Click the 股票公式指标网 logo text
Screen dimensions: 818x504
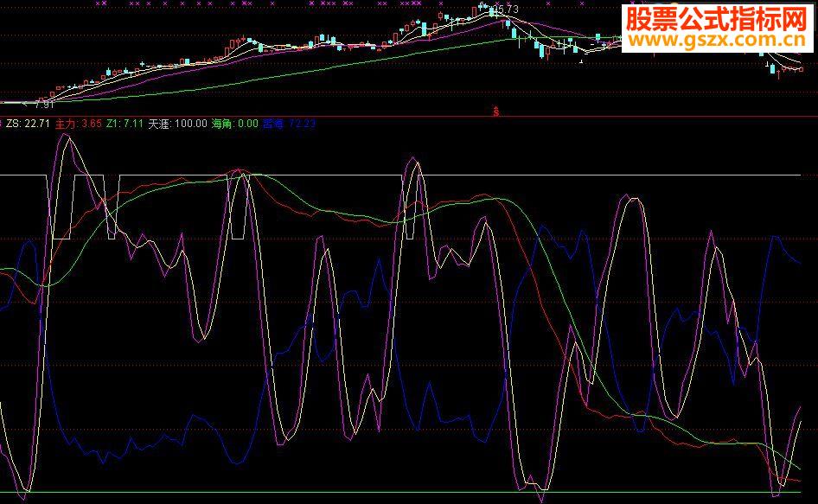[717, 19]
